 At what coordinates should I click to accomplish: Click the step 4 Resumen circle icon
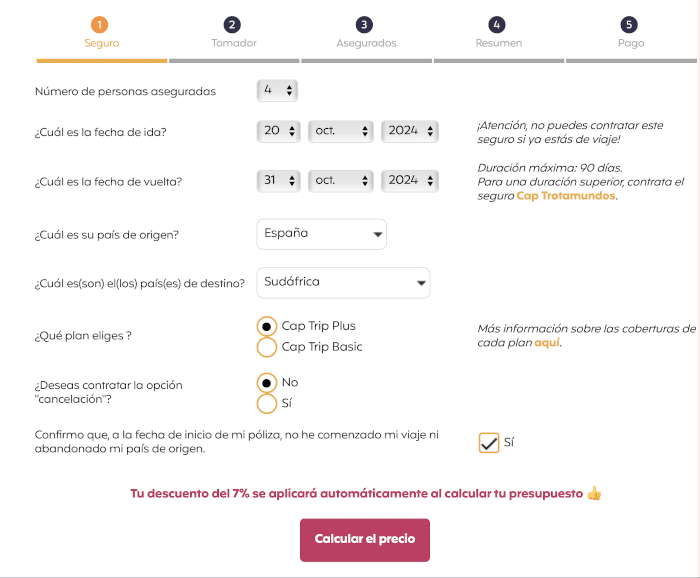pos(497,24)
